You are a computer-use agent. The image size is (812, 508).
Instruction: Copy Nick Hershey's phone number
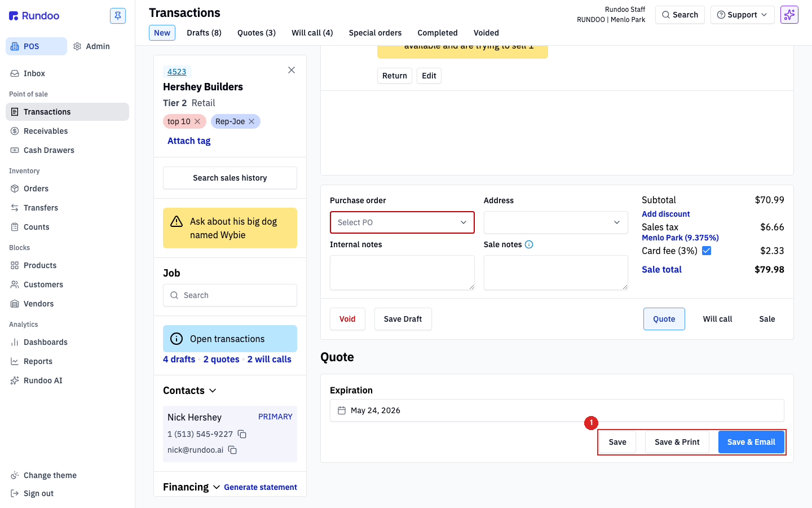click(x=242, y=434)
